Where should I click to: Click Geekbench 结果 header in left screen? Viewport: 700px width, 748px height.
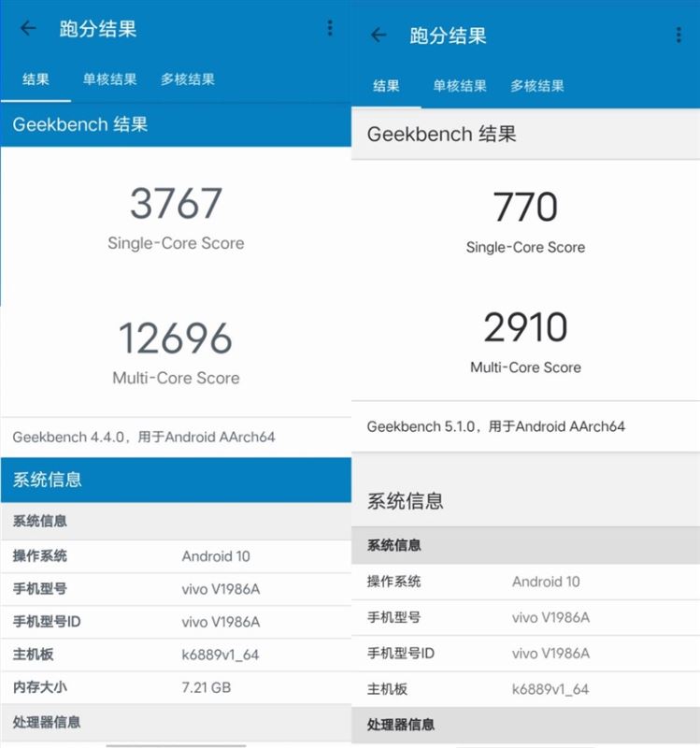point(176,124)
